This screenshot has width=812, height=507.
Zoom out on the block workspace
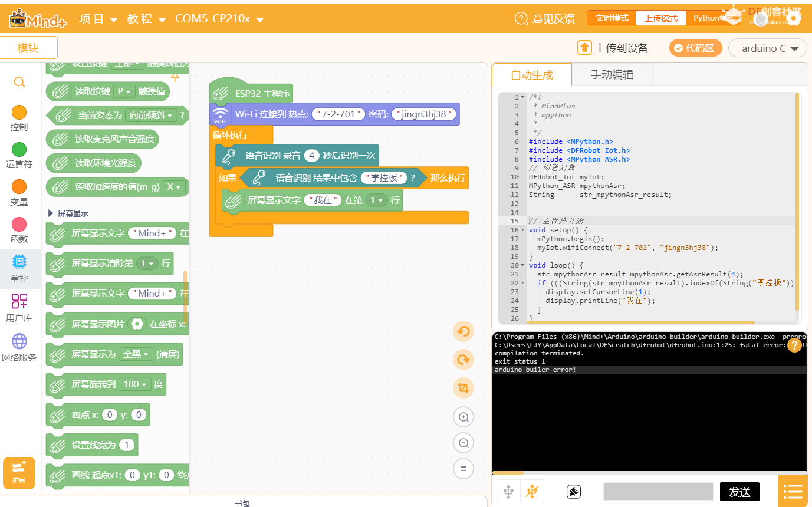point(463,443)
